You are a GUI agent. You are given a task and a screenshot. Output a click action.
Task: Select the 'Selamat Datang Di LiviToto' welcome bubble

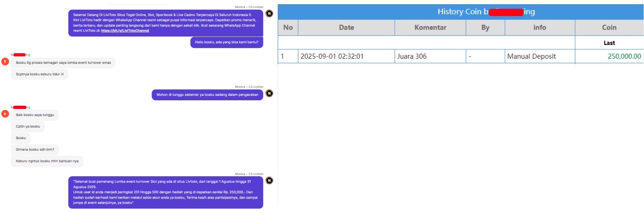point(166,23)
